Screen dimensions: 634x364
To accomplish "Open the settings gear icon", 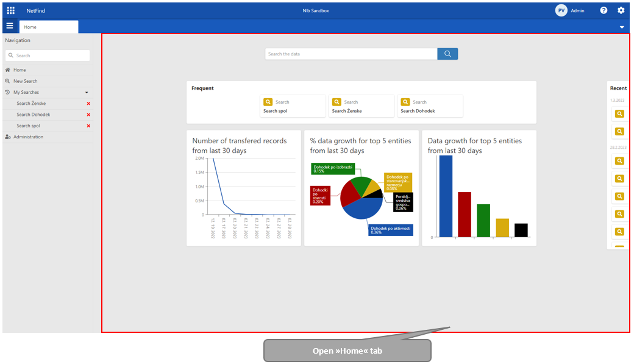I will coord(621,10).
